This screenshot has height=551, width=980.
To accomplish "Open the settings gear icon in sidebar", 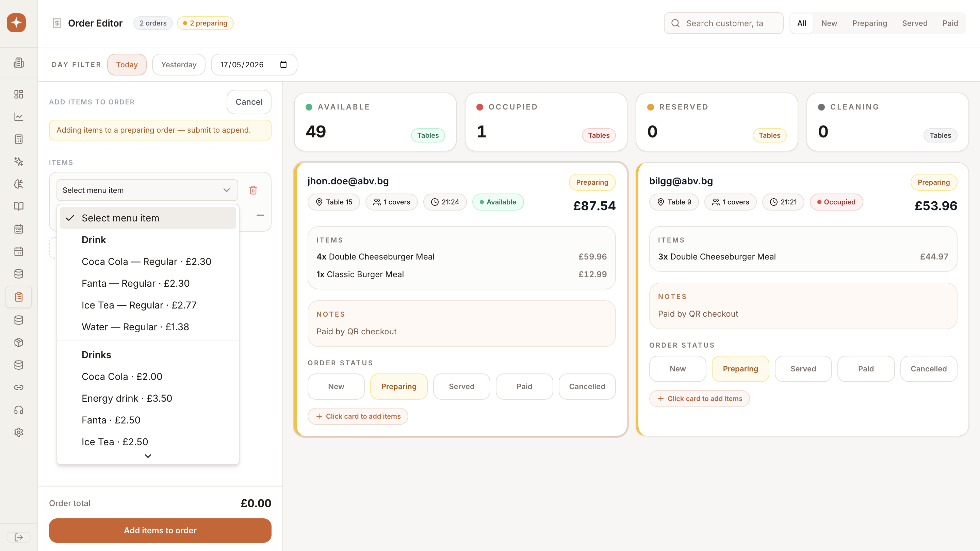I will click(19, 432).
